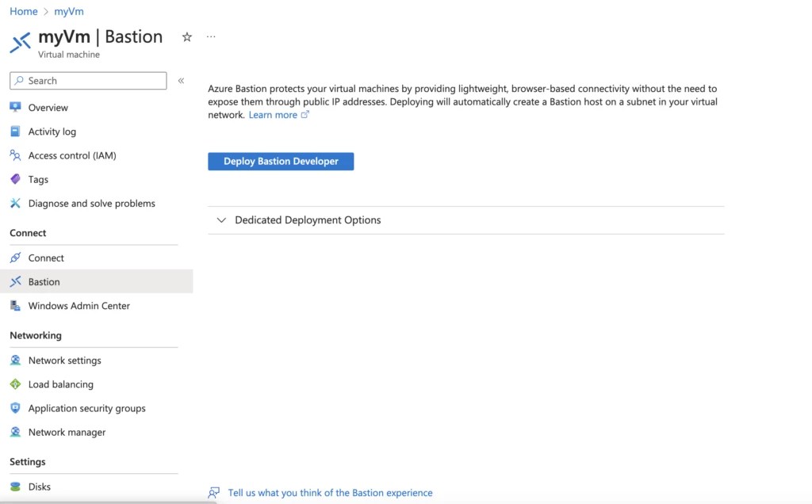The width and height of the screenshot is (812, 504).
Task: Switch to the Connect menu item
Action: click(x=46, y=258)
